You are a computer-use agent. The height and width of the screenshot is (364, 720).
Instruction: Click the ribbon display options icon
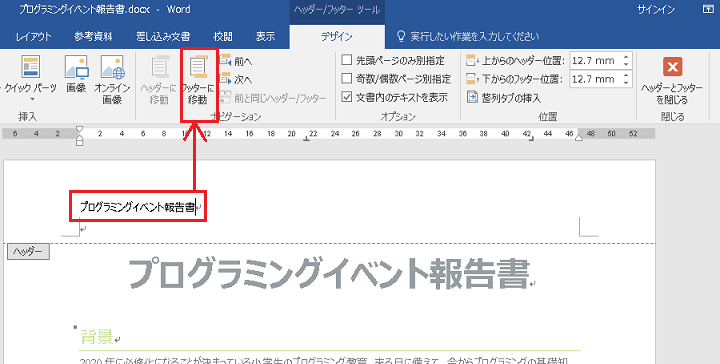[x=709, y=9]
